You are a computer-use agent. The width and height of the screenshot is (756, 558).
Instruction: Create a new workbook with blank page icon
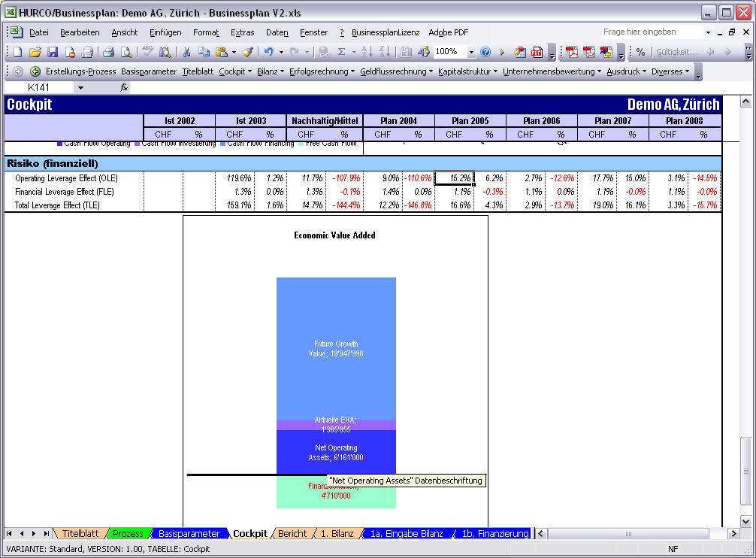18,52
